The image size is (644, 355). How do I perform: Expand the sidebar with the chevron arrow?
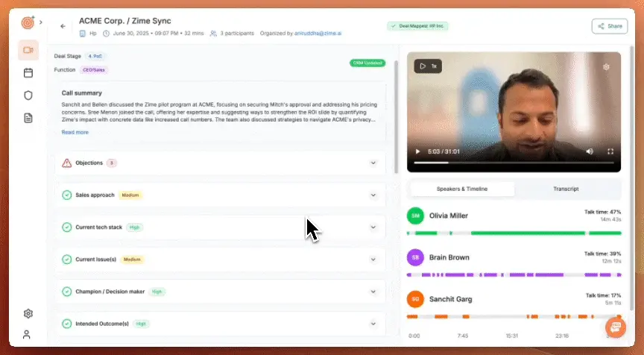(x=41, y=22)
